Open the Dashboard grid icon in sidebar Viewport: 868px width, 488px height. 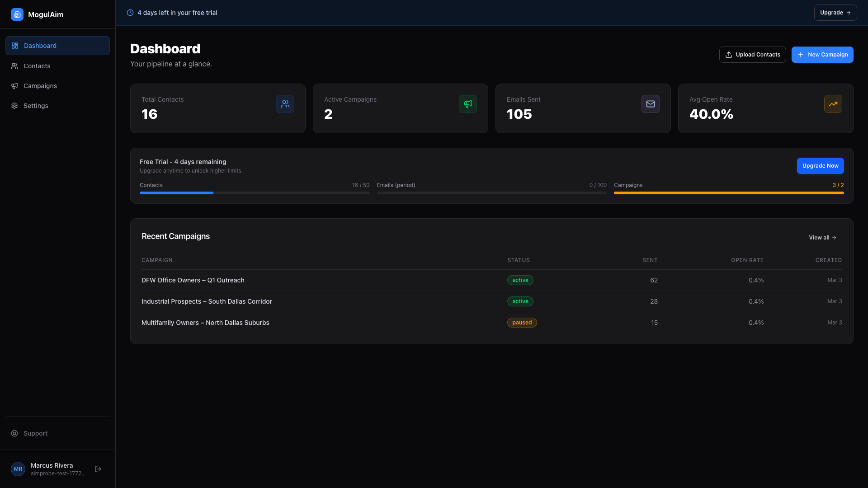pyautogui.click(x=14, y=45)
